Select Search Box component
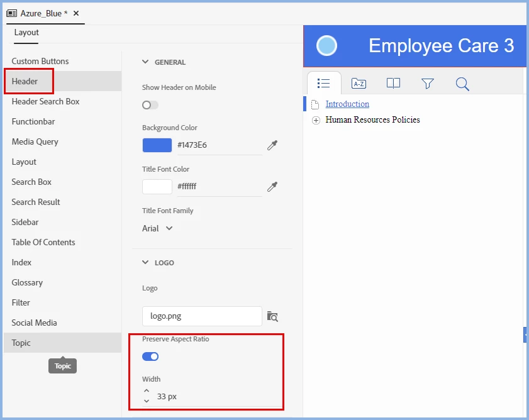Image resolution: width=529 pixels, height=420 pixels. (63, 182)
